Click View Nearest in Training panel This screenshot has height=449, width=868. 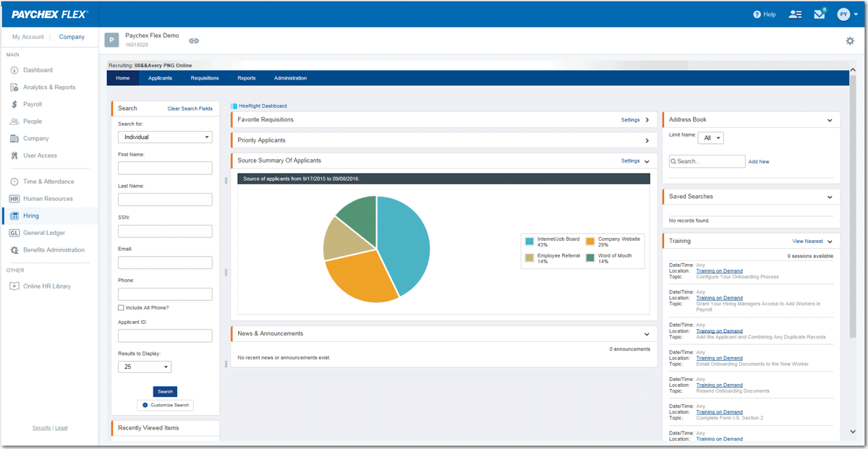(807, 241)
